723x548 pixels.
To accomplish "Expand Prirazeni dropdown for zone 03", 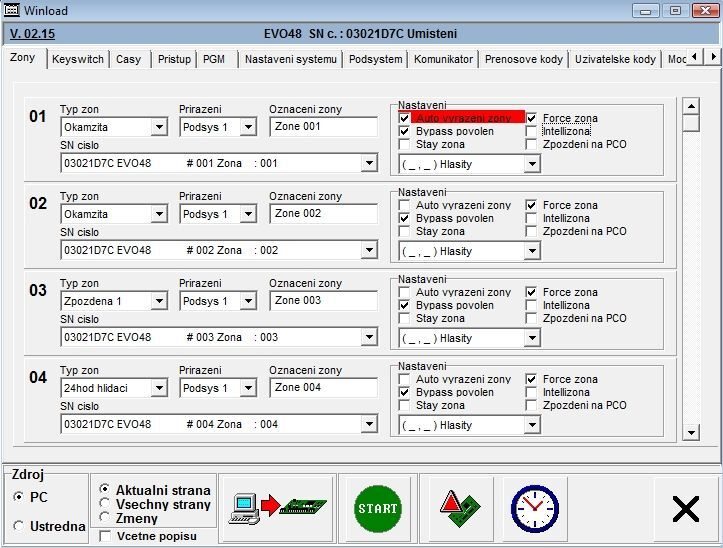I will tap(249, 301).
